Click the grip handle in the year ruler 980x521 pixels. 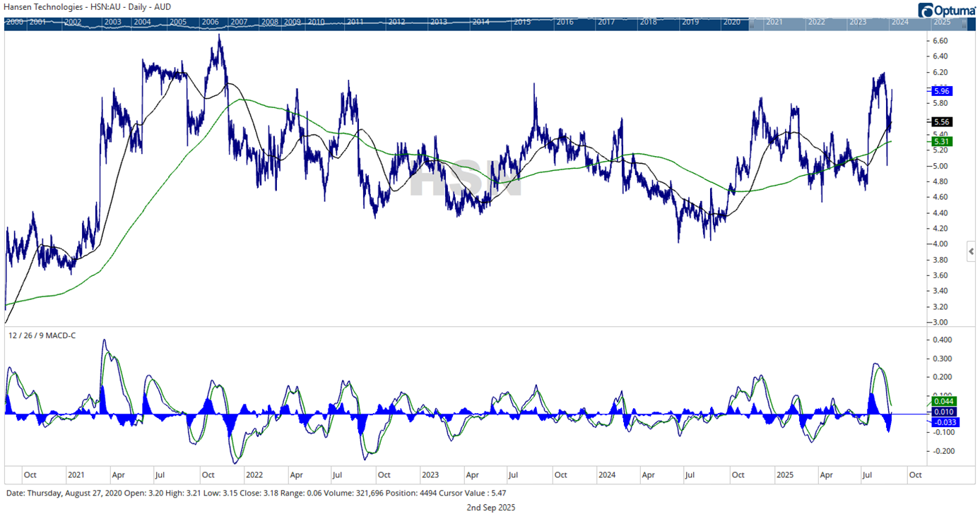pyautogui.click(x=752, y=23)
